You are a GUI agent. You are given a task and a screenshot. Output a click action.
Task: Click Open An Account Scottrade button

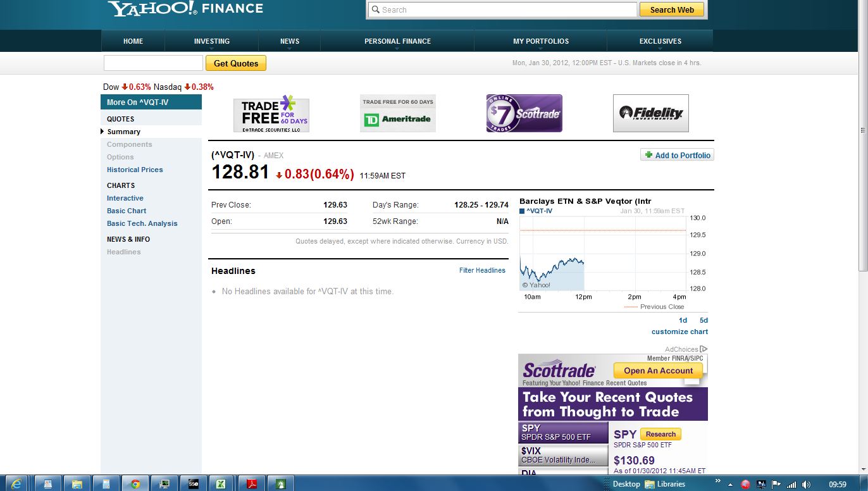pos(658,371)
